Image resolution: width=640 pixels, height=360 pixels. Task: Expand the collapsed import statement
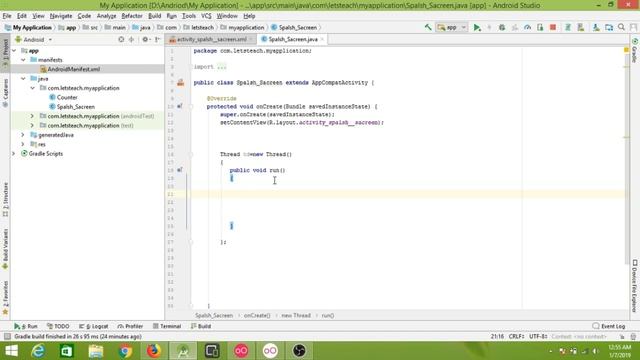(221, 67)
